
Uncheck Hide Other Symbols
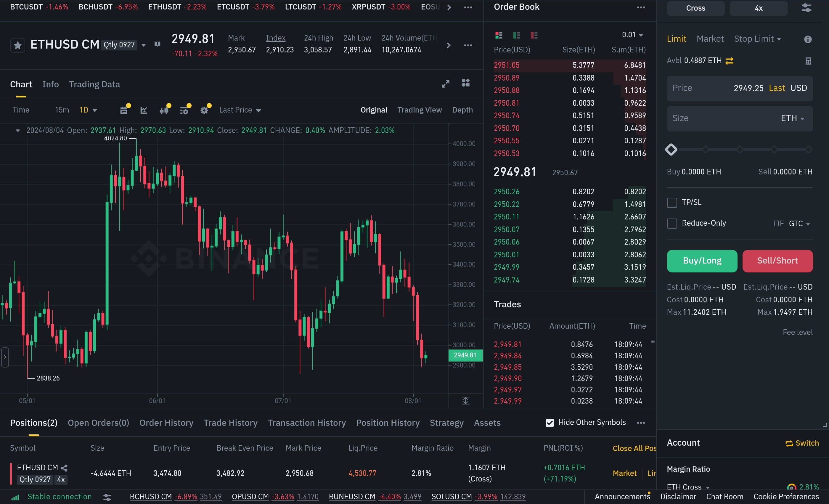[550, 423]
